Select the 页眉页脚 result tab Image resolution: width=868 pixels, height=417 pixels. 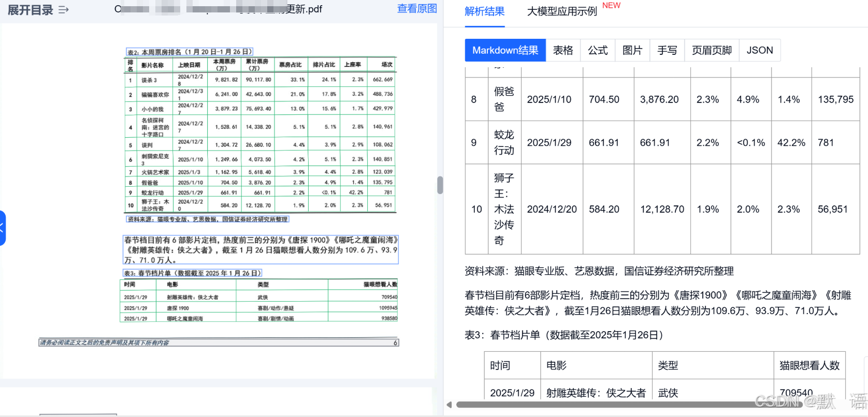pos(712,50)
